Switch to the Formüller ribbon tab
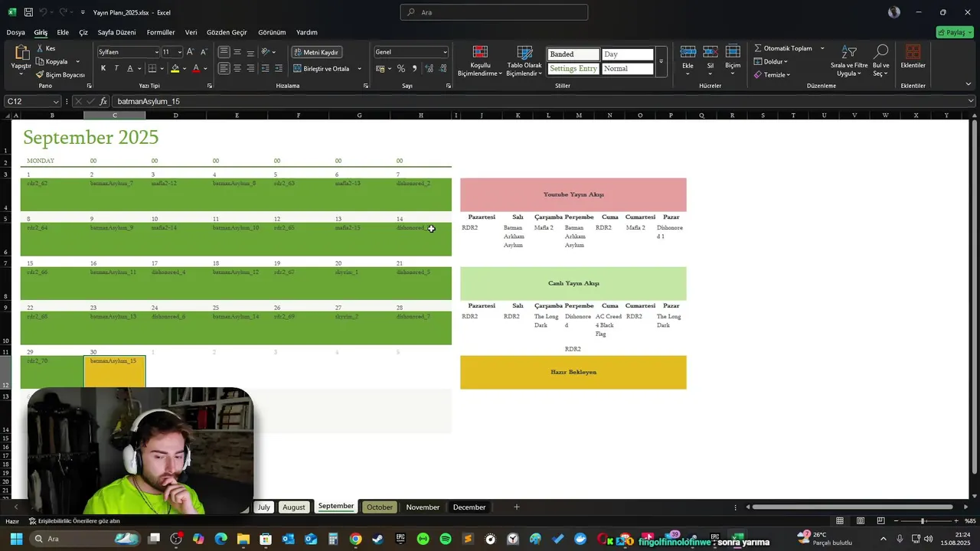 (x=161, y=32)
